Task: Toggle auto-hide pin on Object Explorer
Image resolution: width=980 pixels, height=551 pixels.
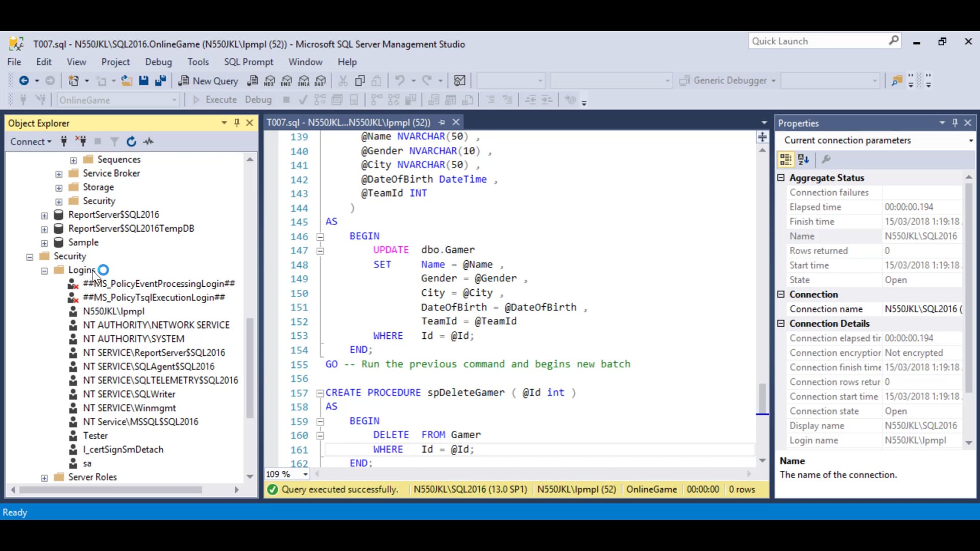Action: pyautogui.click(x=237, y=123)
